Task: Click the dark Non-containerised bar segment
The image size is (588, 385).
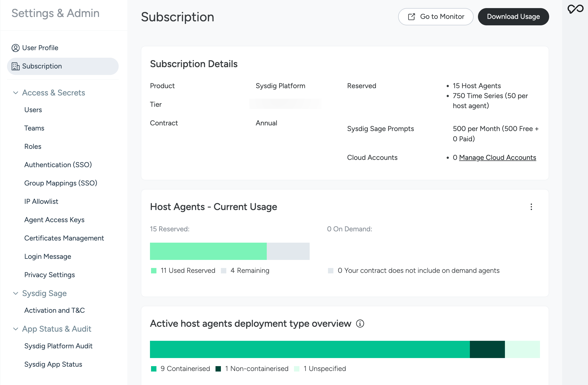Action: (x=487, y=349)
